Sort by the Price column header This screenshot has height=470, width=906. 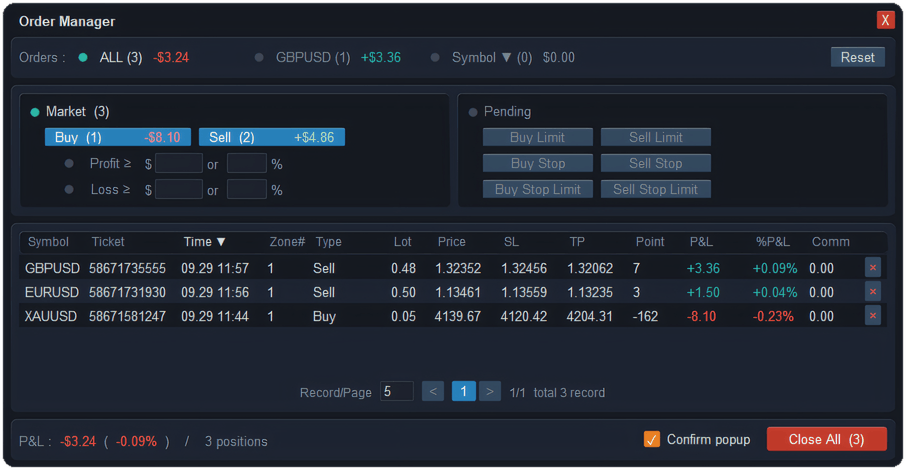click(451, 242)
